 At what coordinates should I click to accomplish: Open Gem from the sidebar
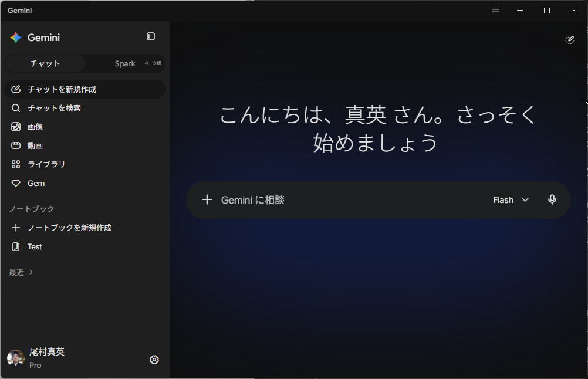click(85, 183)
